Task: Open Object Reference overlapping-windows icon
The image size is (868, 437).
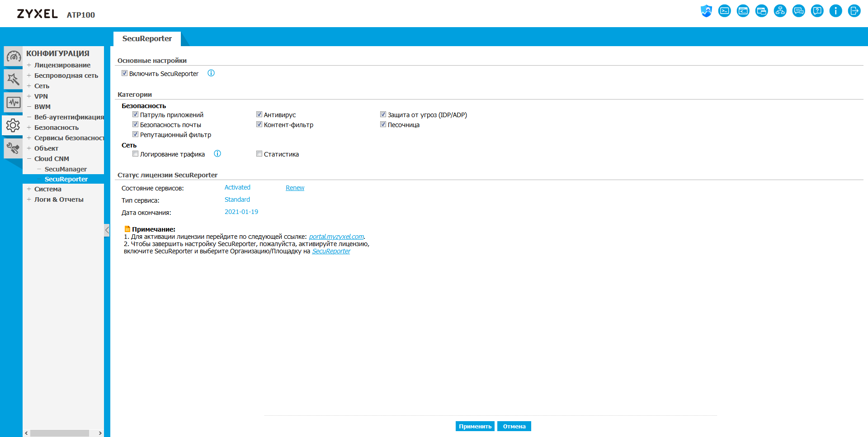Action: tap(762, 11)
